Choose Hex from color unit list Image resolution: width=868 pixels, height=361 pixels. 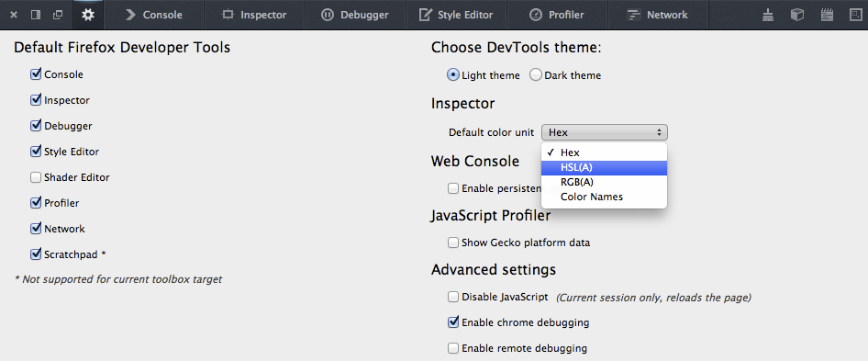coord(604,152)
